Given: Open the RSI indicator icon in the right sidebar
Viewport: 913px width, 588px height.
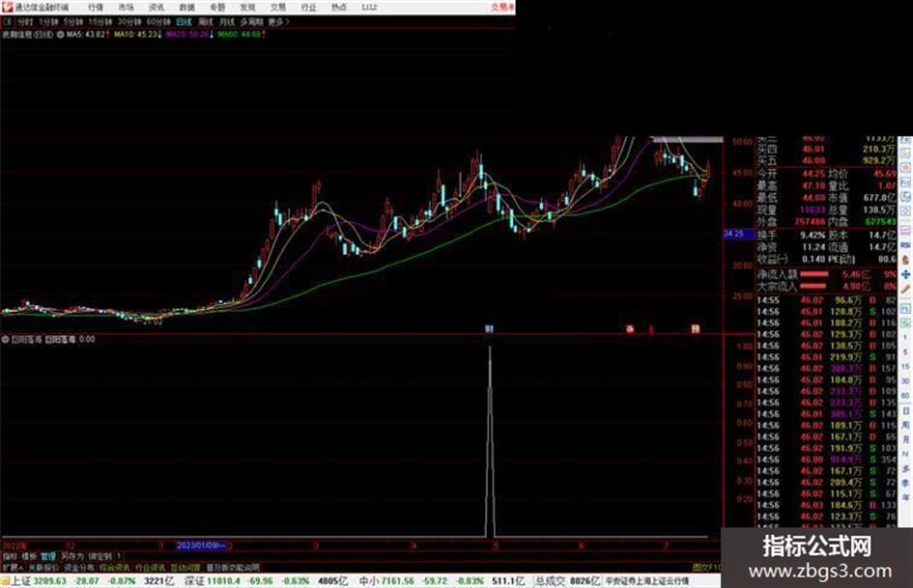Looking at the screenshot, I should click(x=905, y=245).
